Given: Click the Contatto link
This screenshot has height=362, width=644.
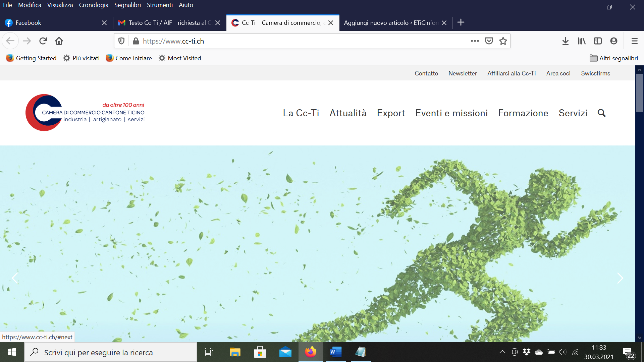Looking at the screenshot, I should tap(426, 73).
